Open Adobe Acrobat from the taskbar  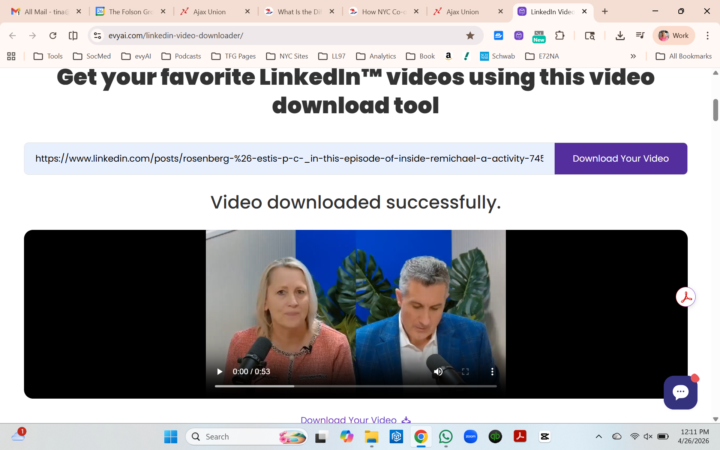(x=520, y=436)
